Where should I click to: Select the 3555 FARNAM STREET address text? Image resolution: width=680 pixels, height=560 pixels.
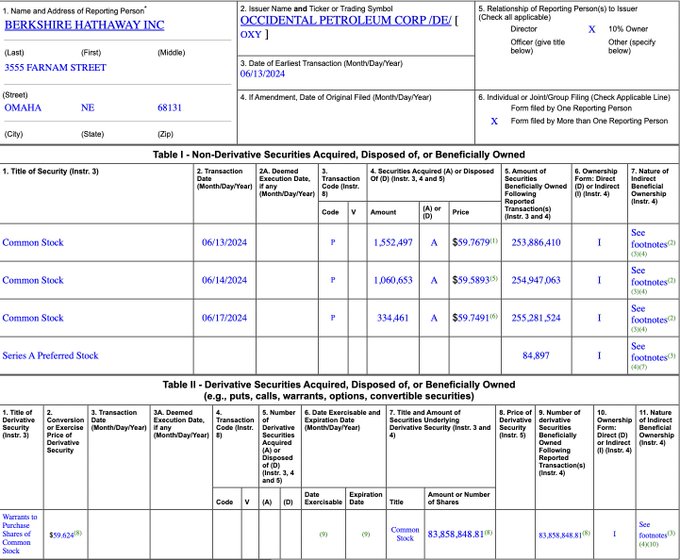point(55,68)
